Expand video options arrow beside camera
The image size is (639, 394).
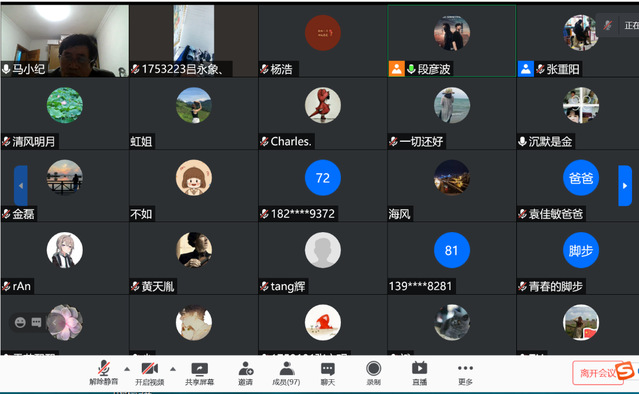click(x=173, y=369)
